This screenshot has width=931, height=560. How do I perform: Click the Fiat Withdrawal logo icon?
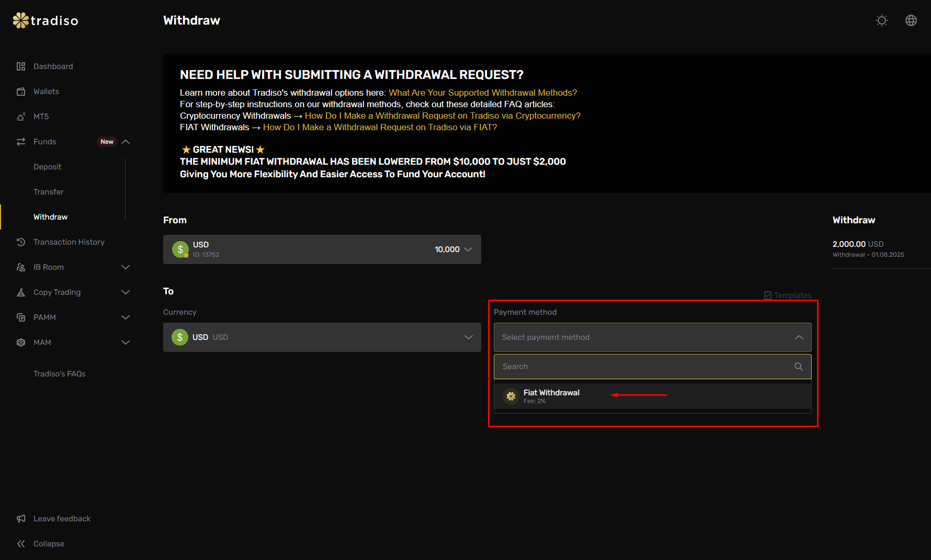511,396
